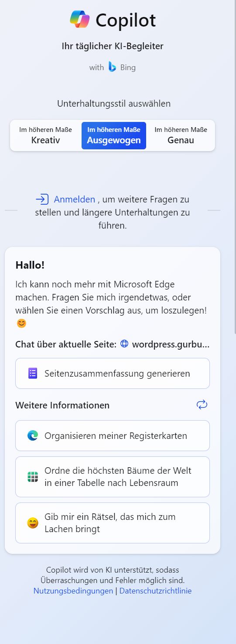Screen dimensions: 236x644
Task: Click the sign-in arrow icon
Action: [42, 199]
